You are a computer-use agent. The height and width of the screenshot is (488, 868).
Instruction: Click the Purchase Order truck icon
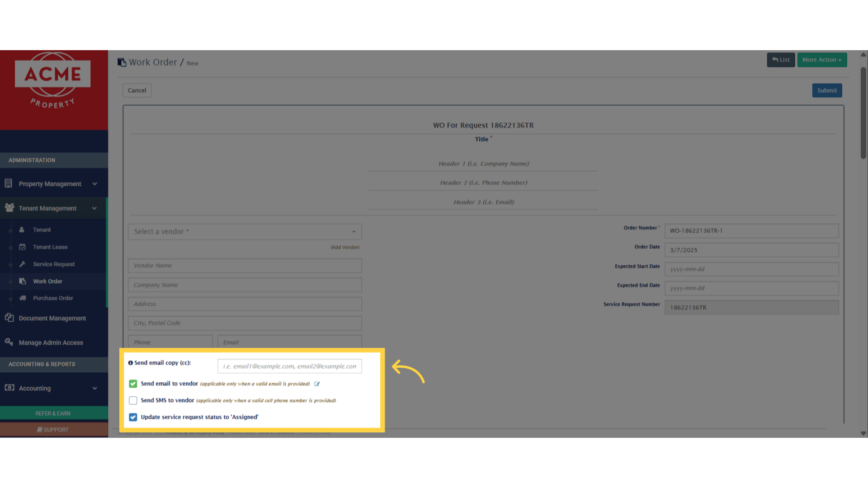coord(23,298)
